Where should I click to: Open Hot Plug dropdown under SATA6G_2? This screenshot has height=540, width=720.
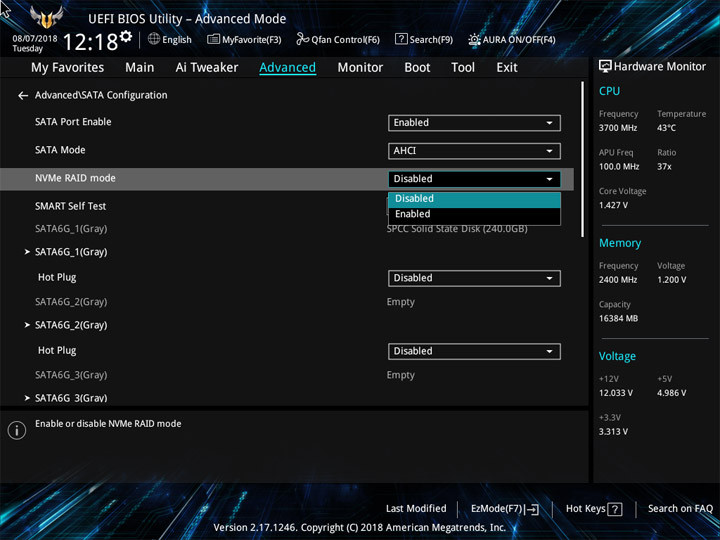pos(474,351)
